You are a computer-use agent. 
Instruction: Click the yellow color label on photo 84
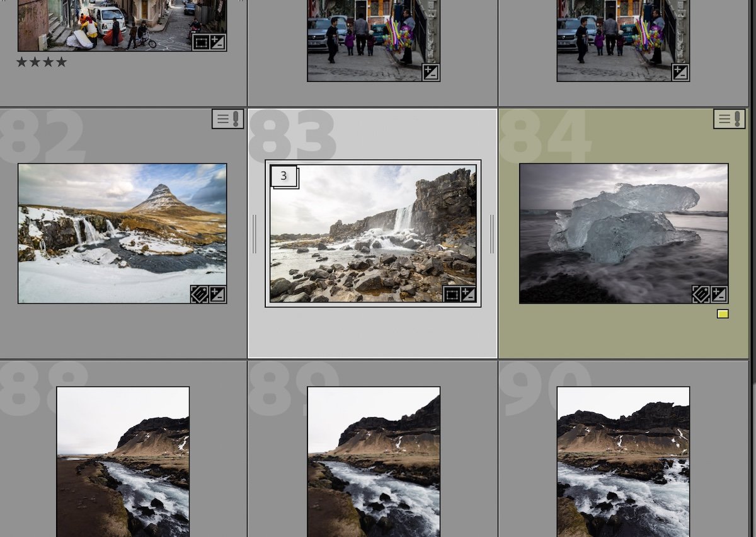(723, 313)
